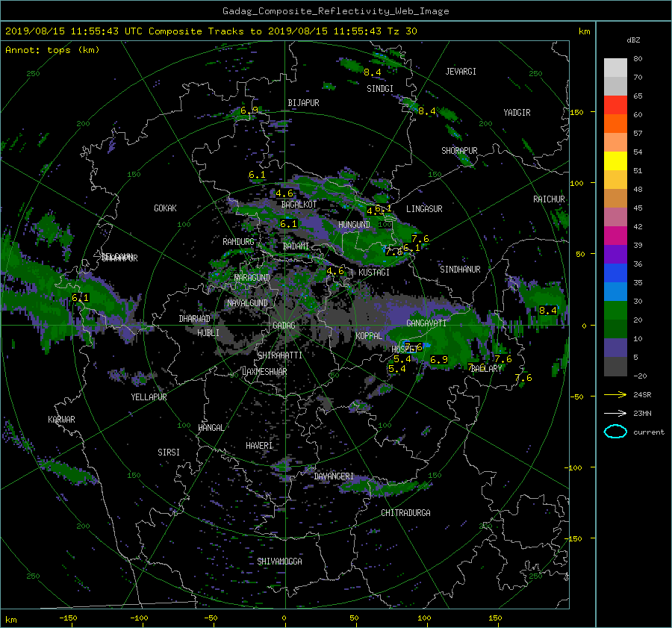Select the LAXMESHWAR city label
The width and height of the screenshot is (672, 628).
point(264,372)
